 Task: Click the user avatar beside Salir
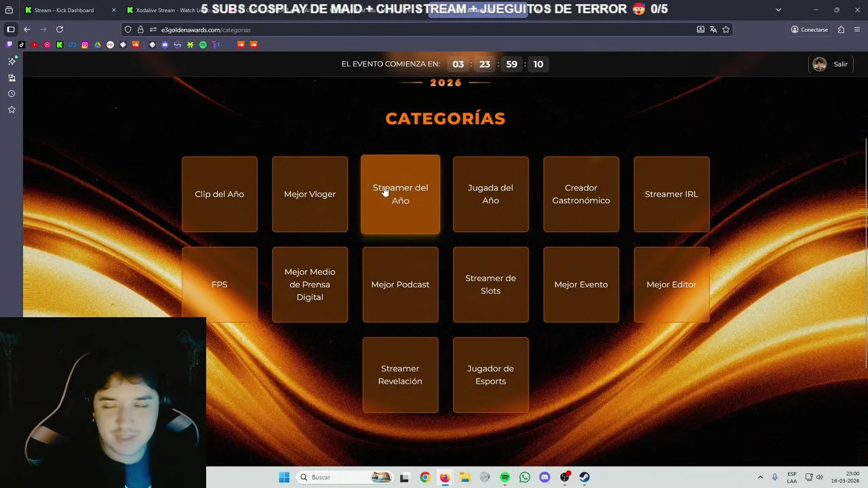pos(819,64)
